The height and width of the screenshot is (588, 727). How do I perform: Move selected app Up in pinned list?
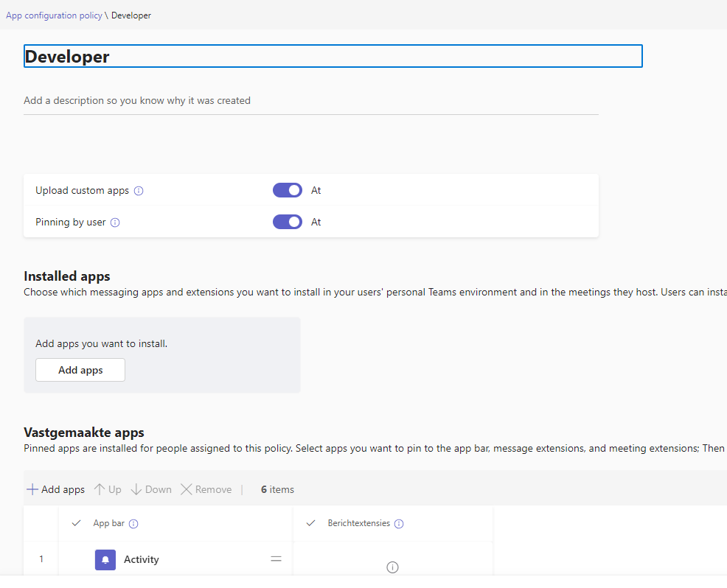tap(108, 489)
